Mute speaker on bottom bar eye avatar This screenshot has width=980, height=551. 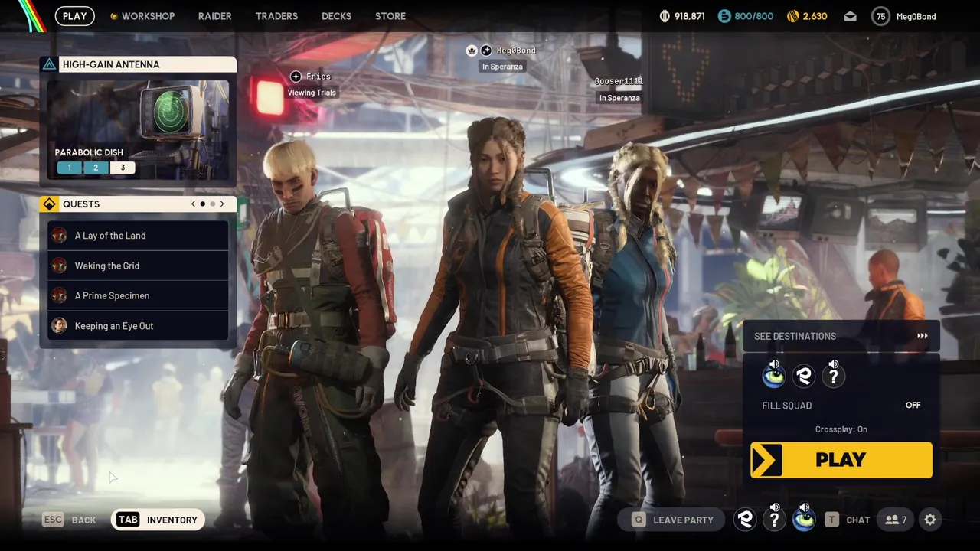coord(804,508)
